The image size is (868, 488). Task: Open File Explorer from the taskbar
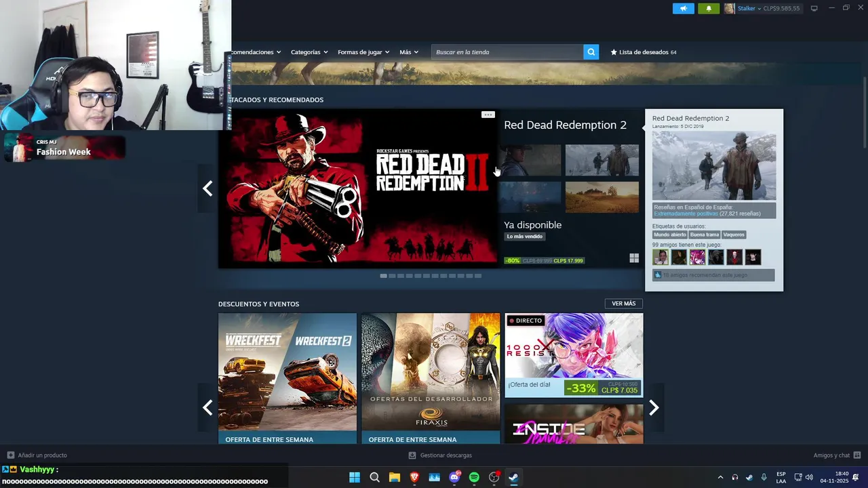[x=394, y=477]
